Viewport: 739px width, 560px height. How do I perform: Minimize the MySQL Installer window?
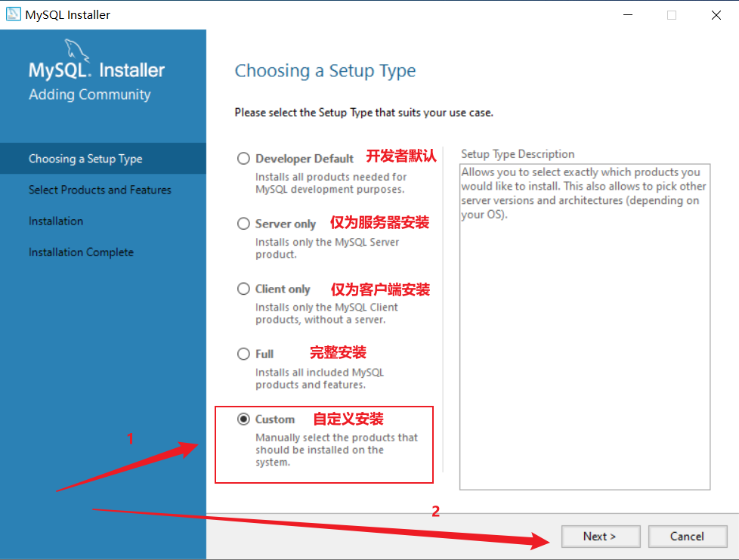click(628, 14)
